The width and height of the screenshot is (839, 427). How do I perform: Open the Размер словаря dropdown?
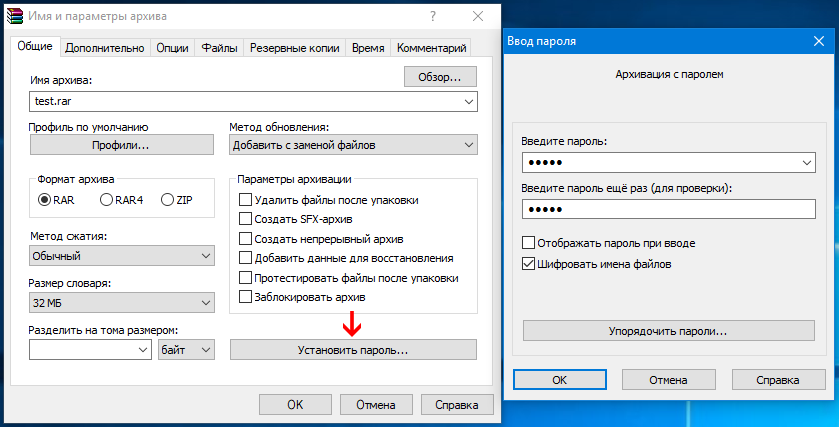[121, 303]
